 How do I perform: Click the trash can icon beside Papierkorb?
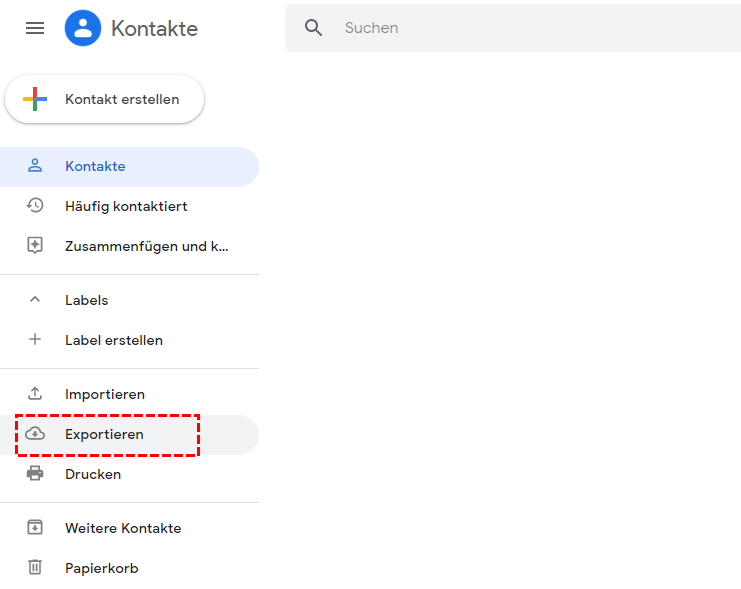[x=35, y=568]
